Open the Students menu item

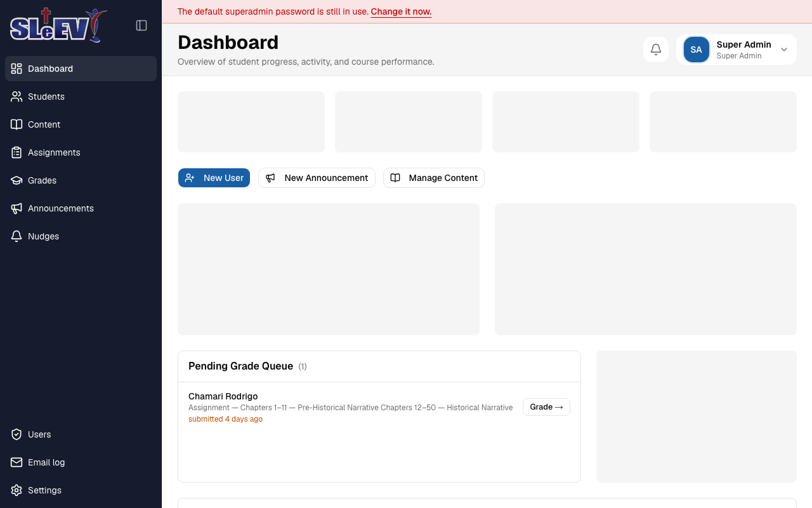click(x=81, y=97)
